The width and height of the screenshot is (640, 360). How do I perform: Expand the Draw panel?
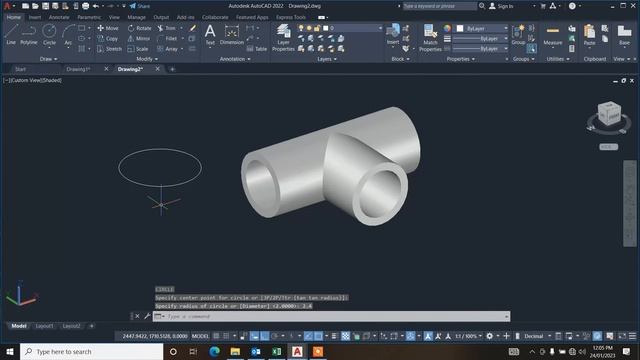[x=49, y=59]
